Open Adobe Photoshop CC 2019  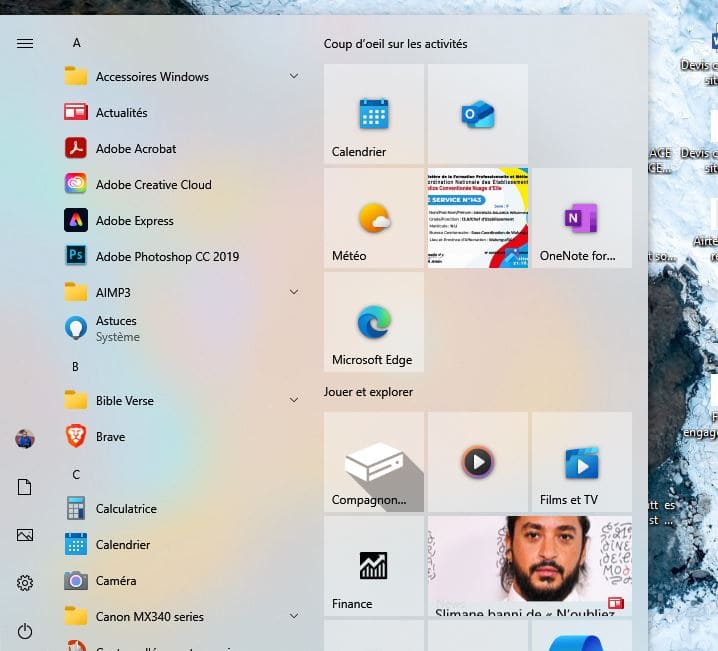coord(167,257)
